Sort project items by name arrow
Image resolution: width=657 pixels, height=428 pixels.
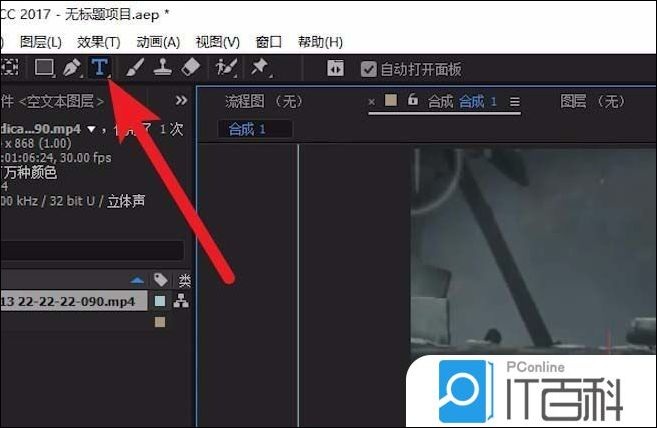(x=137, y=280)
